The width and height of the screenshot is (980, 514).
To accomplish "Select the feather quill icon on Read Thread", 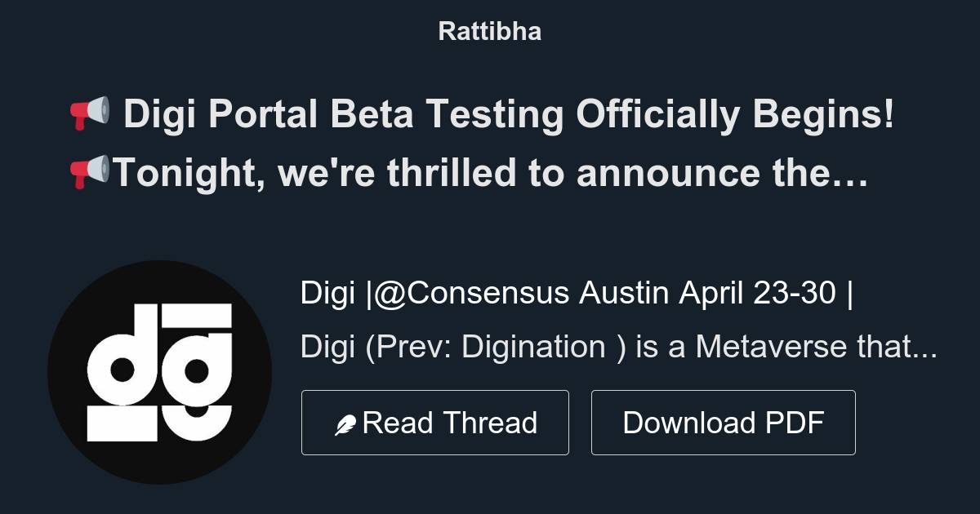I will pos(345,423).
